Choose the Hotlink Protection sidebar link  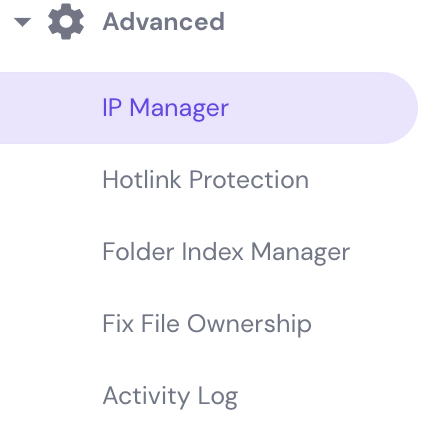[206, 180]
